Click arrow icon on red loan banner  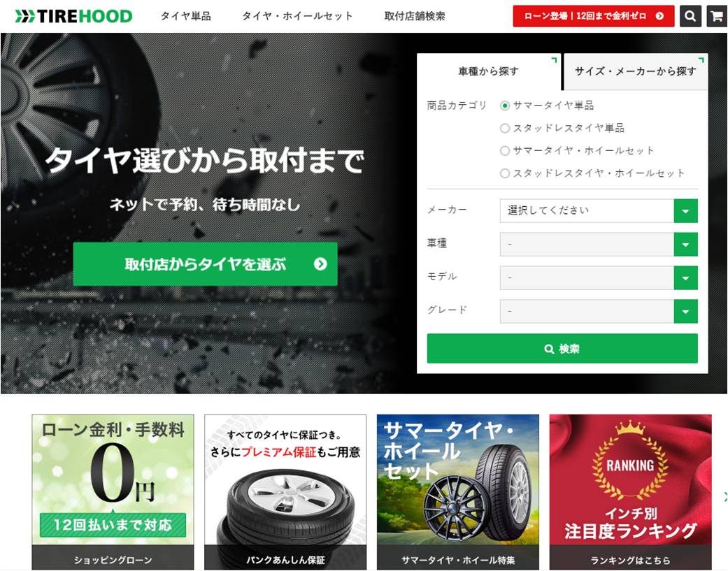pos(659,16)
